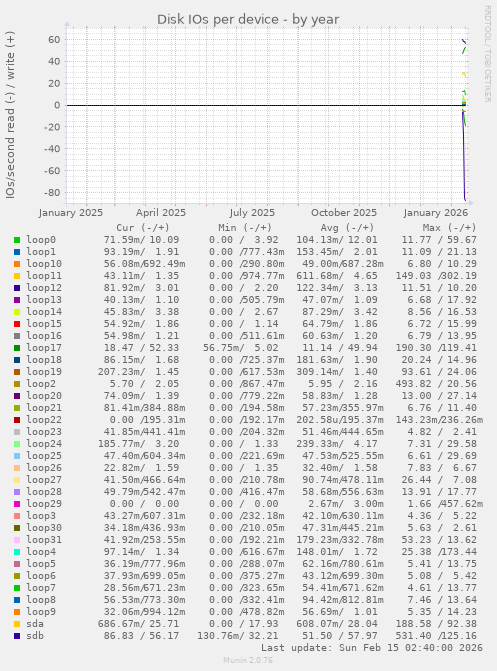Click sda current value '686.67m/ 25.71'
This screenshot has width=497, height=671.
[138, 624]
